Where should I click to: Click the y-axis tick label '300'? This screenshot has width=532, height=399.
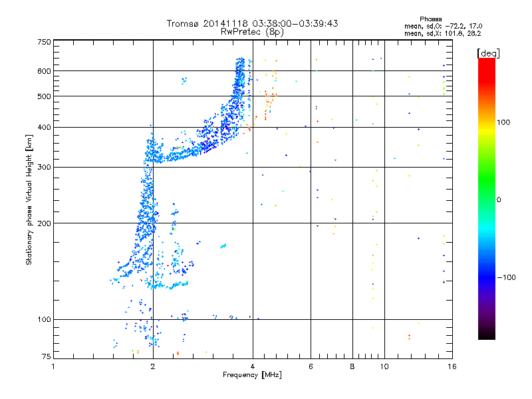coord(44,168)
